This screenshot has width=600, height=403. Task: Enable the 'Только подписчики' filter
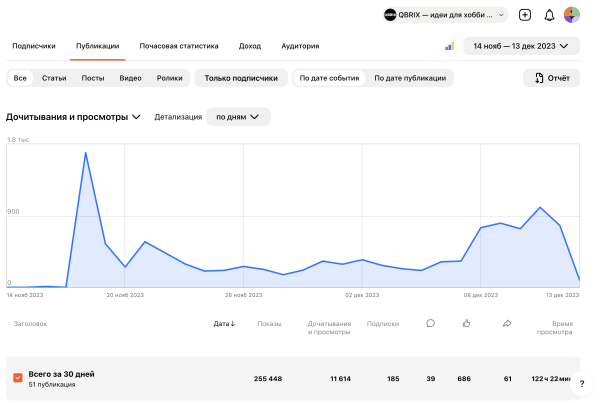[x=240, y=77]
